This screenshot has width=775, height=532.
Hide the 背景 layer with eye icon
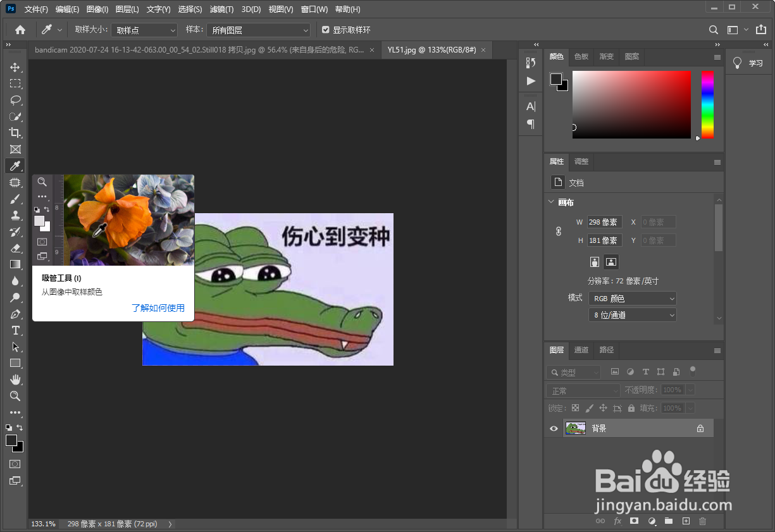554,428
